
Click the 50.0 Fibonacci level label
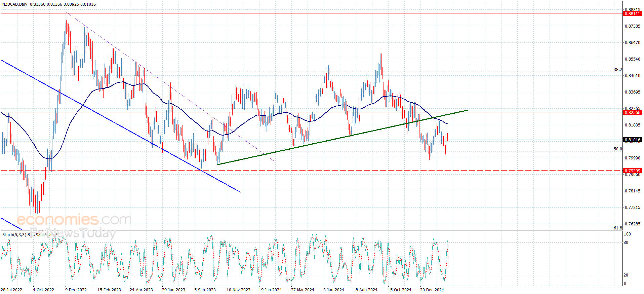point(618,149)
